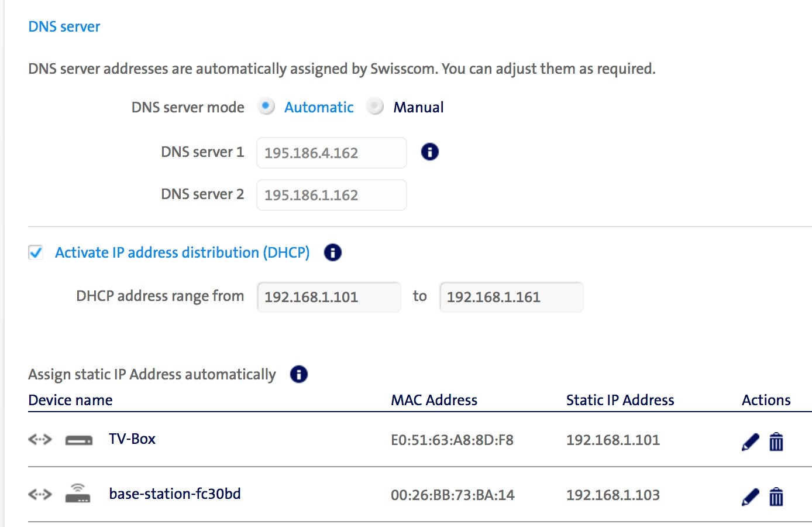This screenshot has height=527, width=812.
Task: Click the DHCP range end address field
Action: click(x=511, y=297)
